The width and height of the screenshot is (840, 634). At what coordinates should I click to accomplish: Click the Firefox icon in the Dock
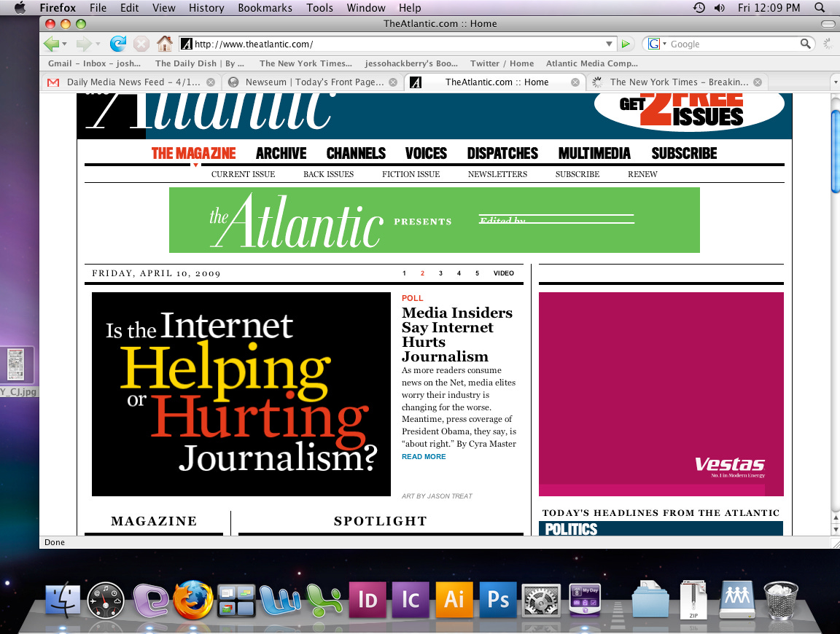[192, 600]
